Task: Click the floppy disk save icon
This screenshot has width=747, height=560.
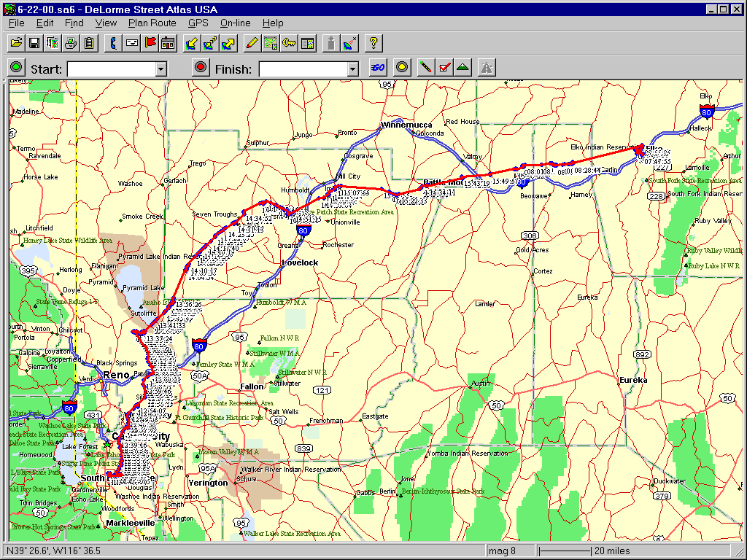Action: pyautogui.click(x=34, y=43)
